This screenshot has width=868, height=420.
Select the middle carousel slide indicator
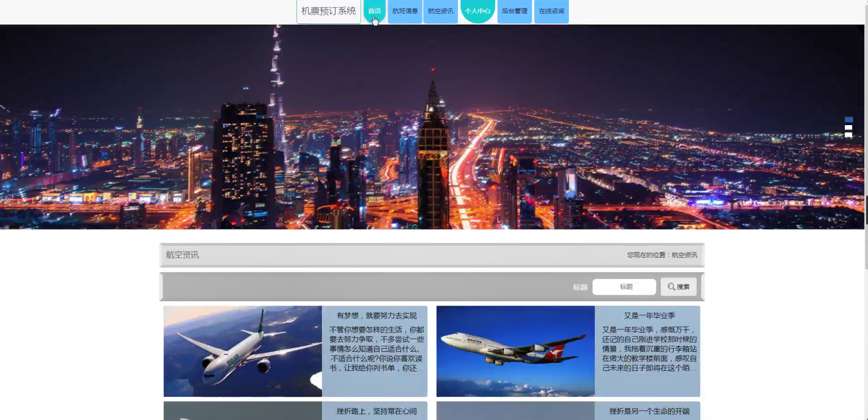[x=849, y=127]
